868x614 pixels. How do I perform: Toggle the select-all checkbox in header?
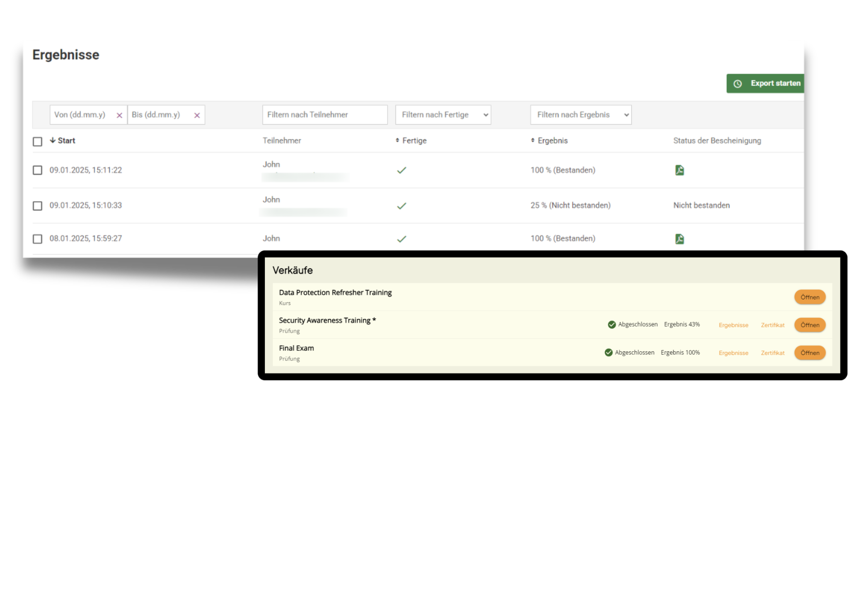[38, 142]
